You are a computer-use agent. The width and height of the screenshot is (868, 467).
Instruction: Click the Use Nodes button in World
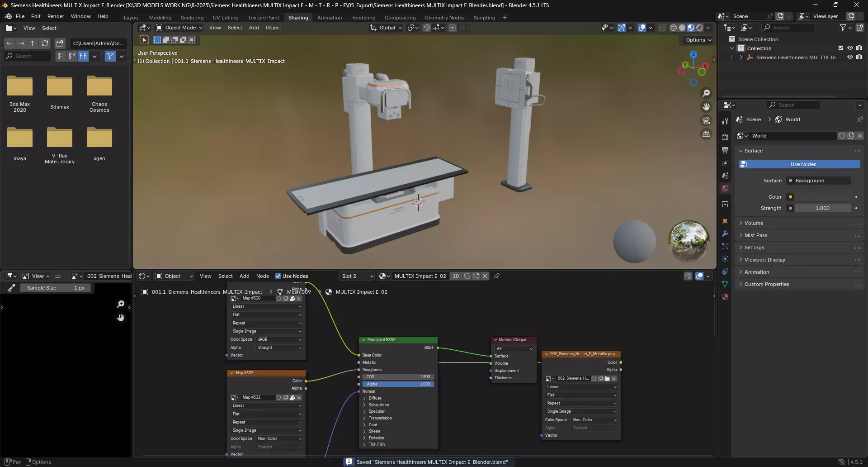[799, 164]
